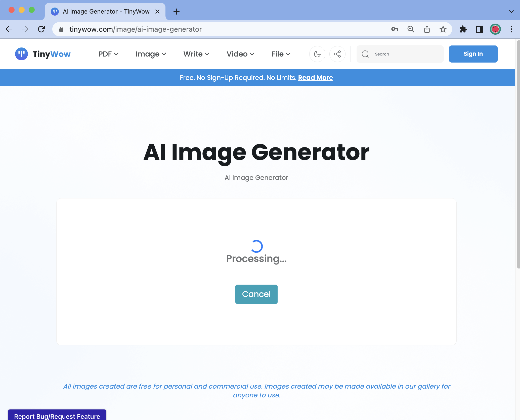Open the Write menu
The width and height of the screenshot is (520, 420).
point(196,54)
